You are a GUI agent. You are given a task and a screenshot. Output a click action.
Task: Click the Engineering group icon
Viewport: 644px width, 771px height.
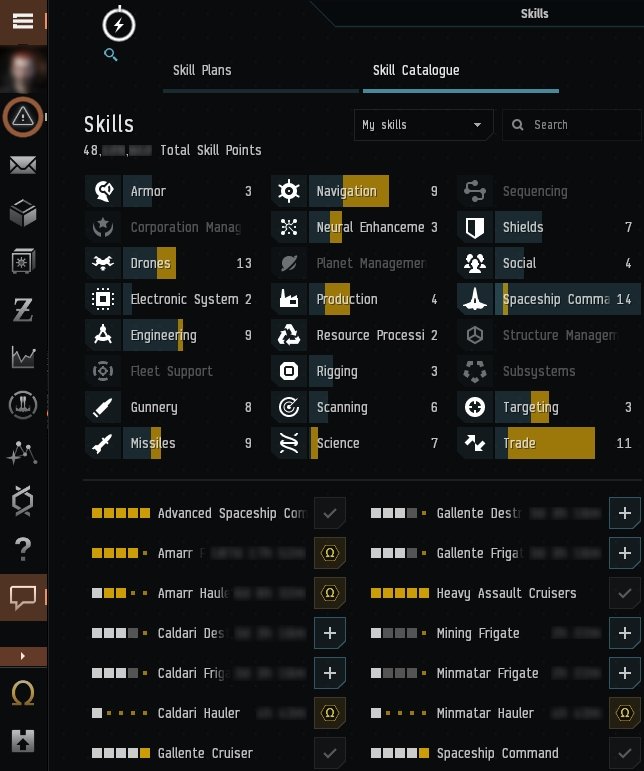point(103,335)
